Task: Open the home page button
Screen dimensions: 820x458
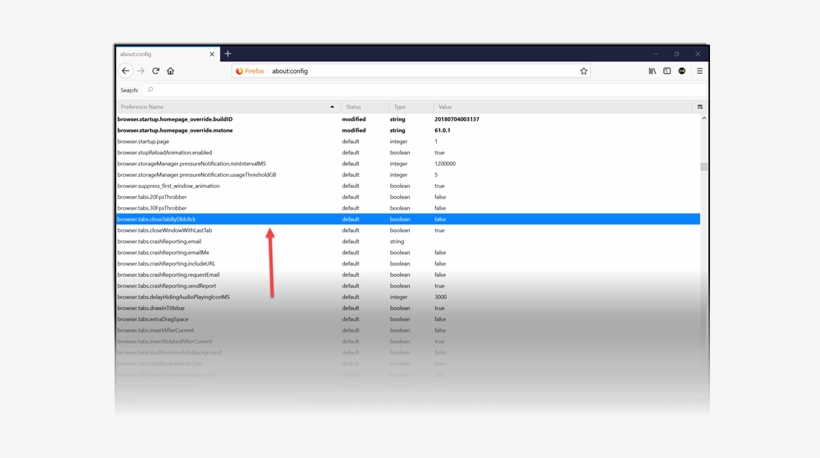Action: coord(170,71)
